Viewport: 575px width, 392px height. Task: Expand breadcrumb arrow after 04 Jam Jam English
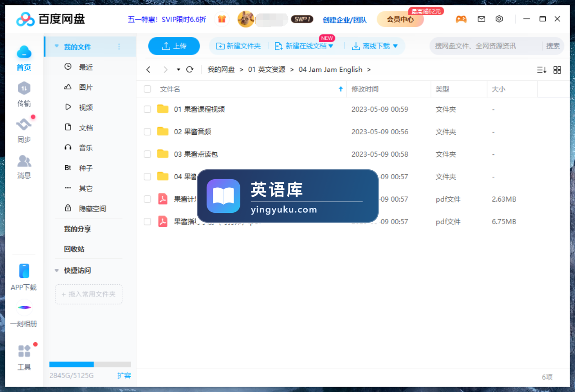pos(369,70)
